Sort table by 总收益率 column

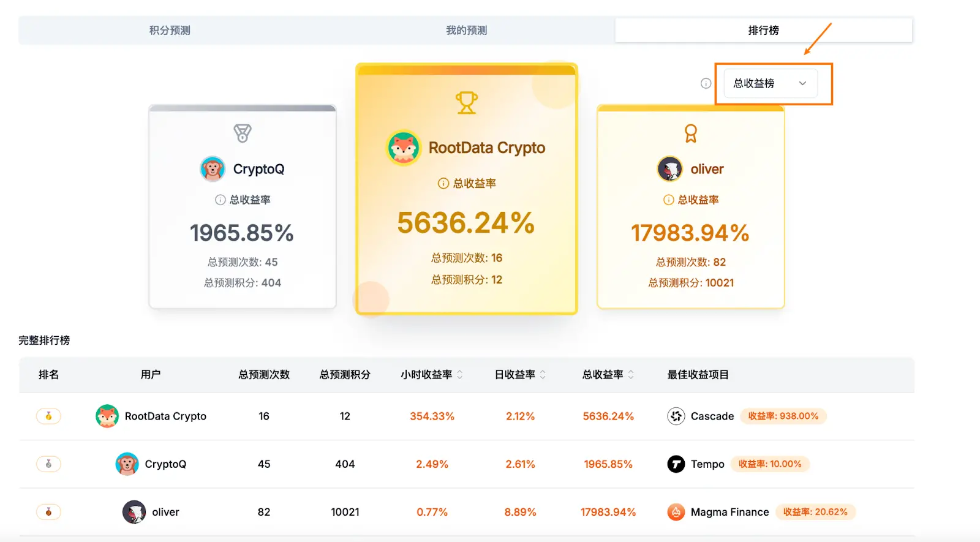[631, 375]
